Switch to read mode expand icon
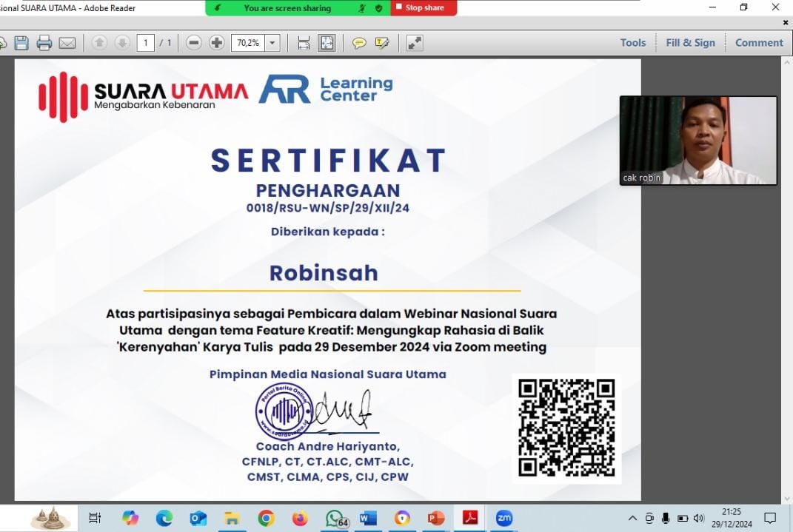Image resolution: width=793 pixels, height=532 pixels. click(x=415, y=43)
